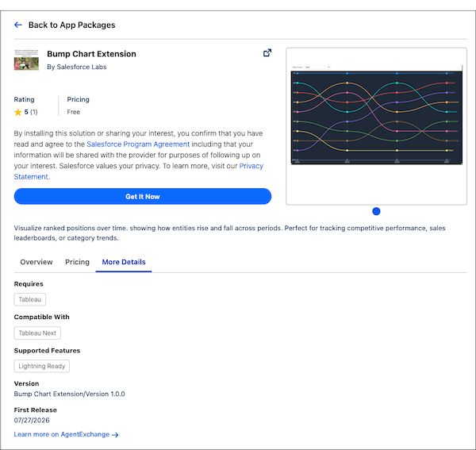The height and width of the screenshot is (450, 476).
Task: Open the Salesforce Program Agreement link
Action: (x=138, y=144)
